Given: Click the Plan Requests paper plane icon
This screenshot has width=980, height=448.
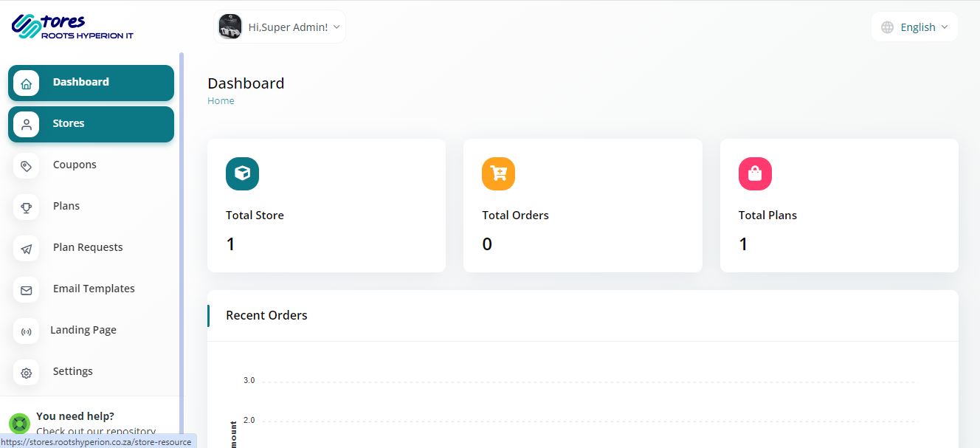Looking at the screenshot, I should coord(27,249).
